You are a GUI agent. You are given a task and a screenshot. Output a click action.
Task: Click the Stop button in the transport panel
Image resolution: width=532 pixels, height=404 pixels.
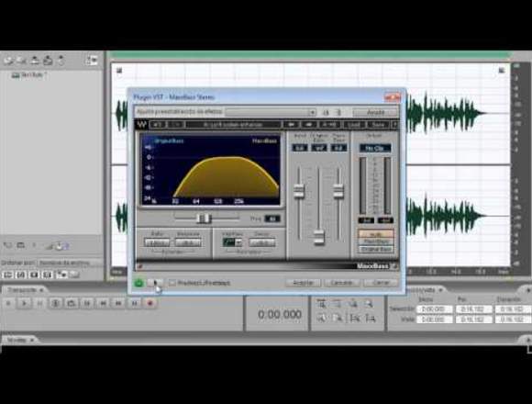8,303
